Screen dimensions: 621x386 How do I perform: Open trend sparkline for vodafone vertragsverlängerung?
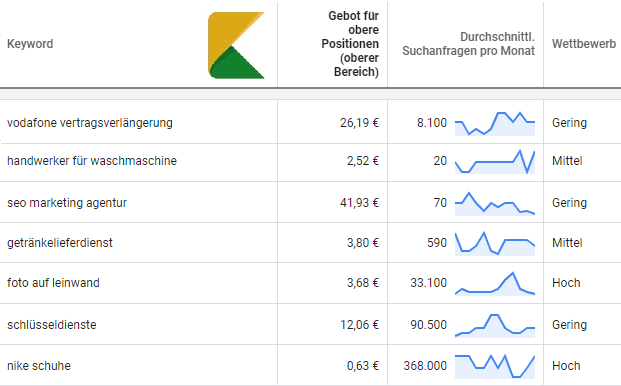click(495, 124)
